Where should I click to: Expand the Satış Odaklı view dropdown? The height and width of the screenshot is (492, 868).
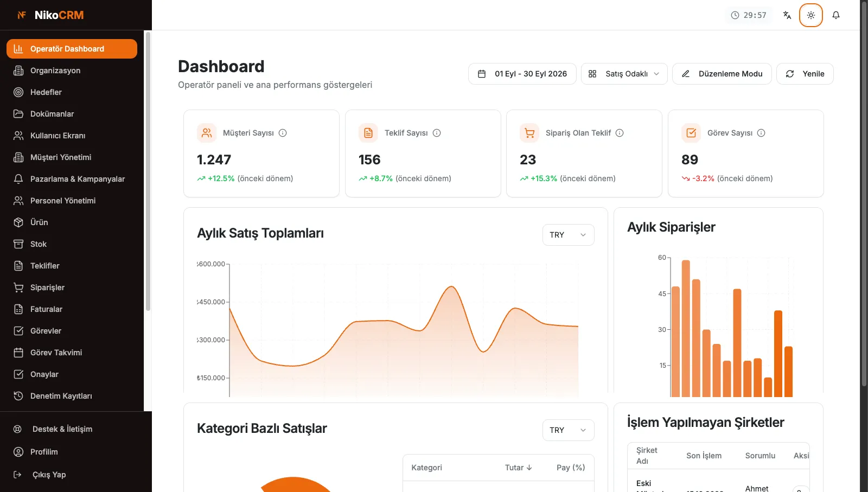[x=624, y=74]
